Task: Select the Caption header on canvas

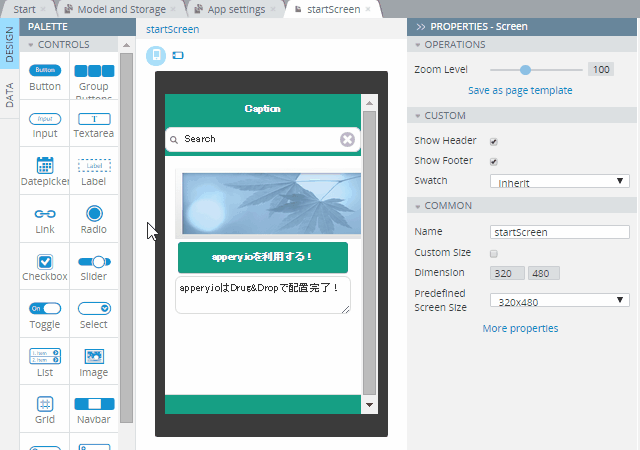Action: [x=263, y=109]
